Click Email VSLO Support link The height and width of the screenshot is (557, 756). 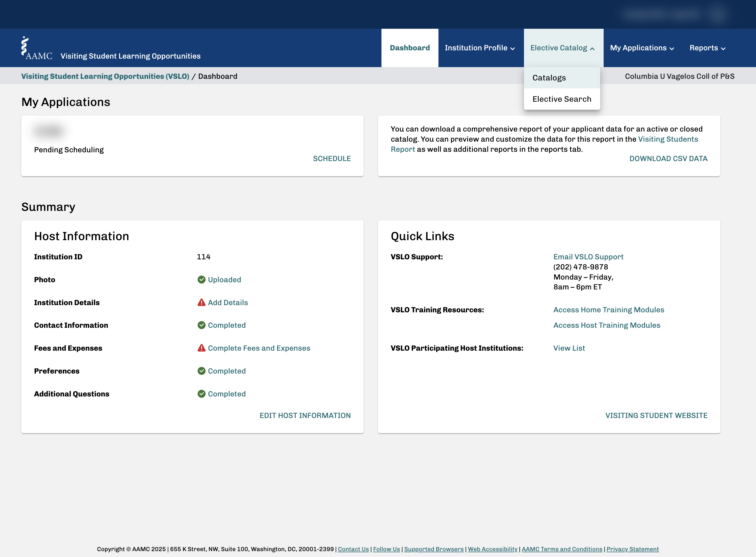[588, 257]
